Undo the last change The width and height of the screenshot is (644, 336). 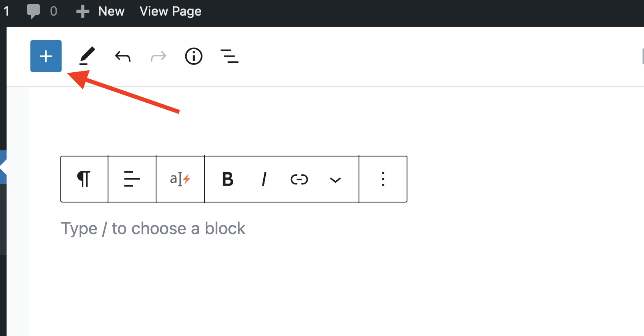[x=123, y=56]
